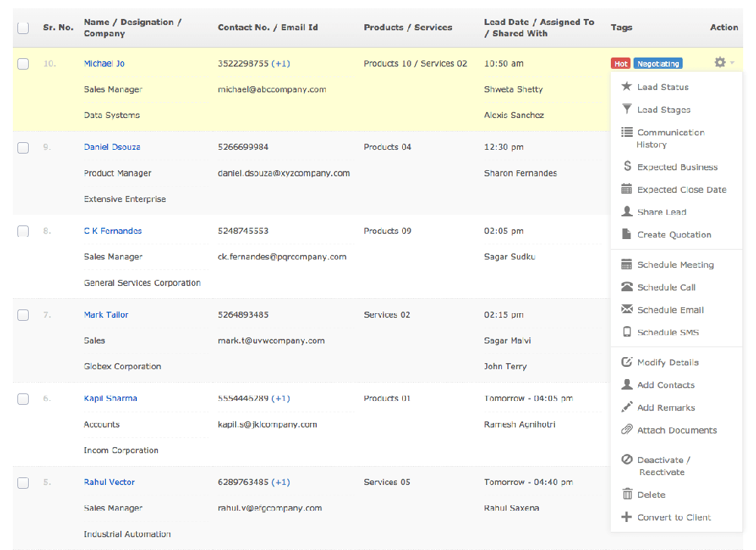Tick the checkbox for Mark Tailor

(x=23, y=315)
